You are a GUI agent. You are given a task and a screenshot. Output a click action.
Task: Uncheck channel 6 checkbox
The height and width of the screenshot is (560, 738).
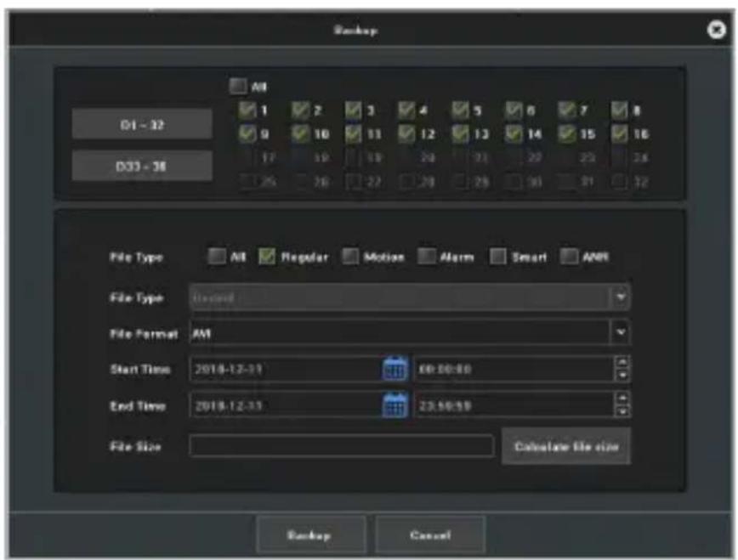[x=514, y=110]
